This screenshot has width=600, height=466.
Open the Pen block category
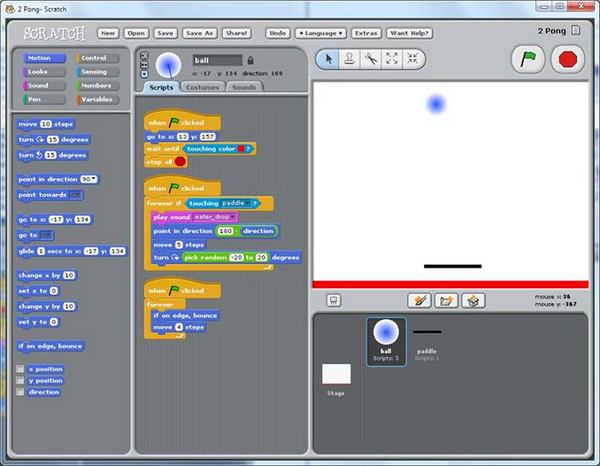coord(44,99)
